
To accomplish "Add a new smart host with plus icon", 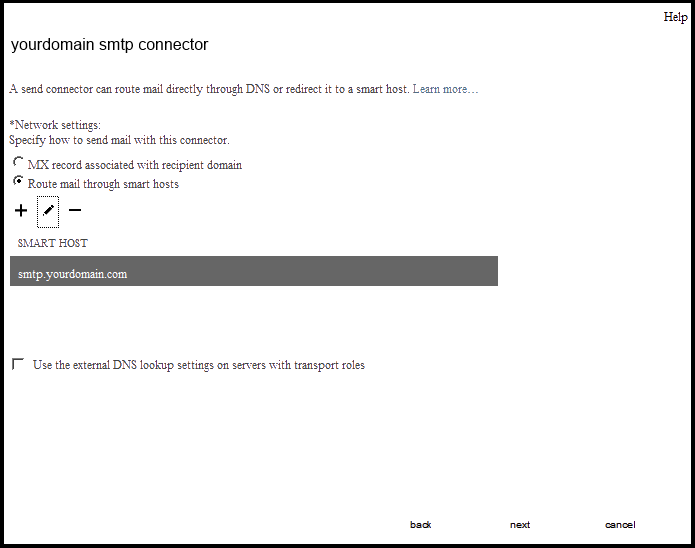I will click(x=21, y=210).
